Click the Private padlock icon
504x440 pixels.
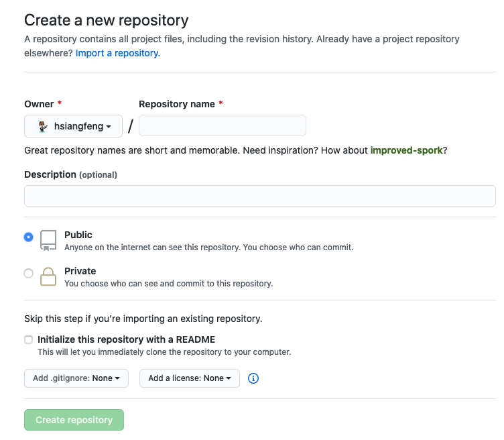coord(48,276)
